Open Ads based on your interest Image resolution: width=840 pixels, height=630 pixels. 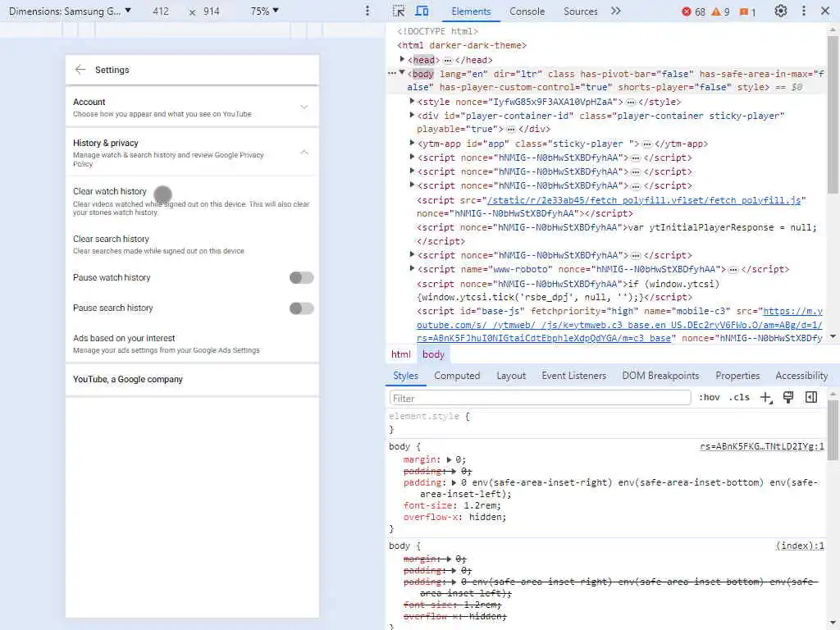192,344
